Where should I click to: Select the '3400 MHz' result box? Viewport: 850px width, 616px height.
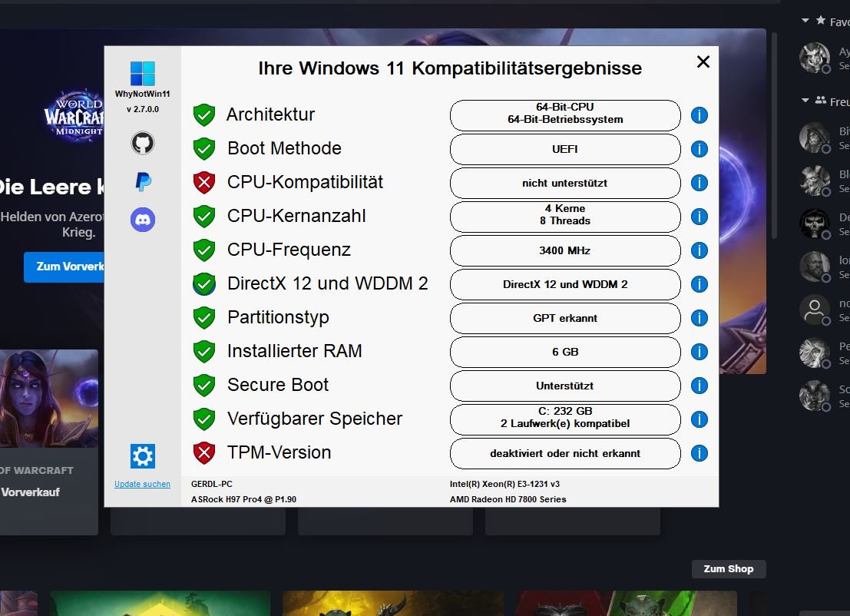(565, 250)
